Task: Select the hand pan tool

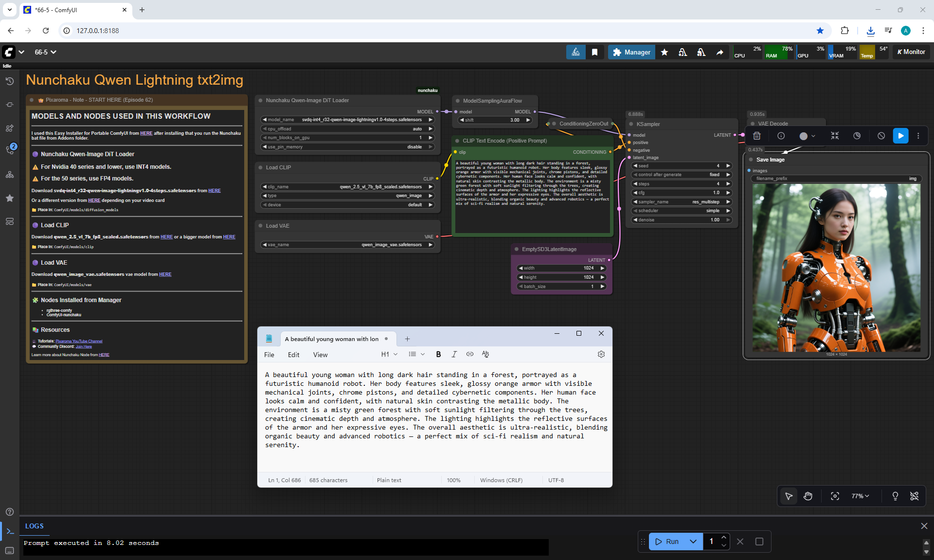Action: (808, 496)
